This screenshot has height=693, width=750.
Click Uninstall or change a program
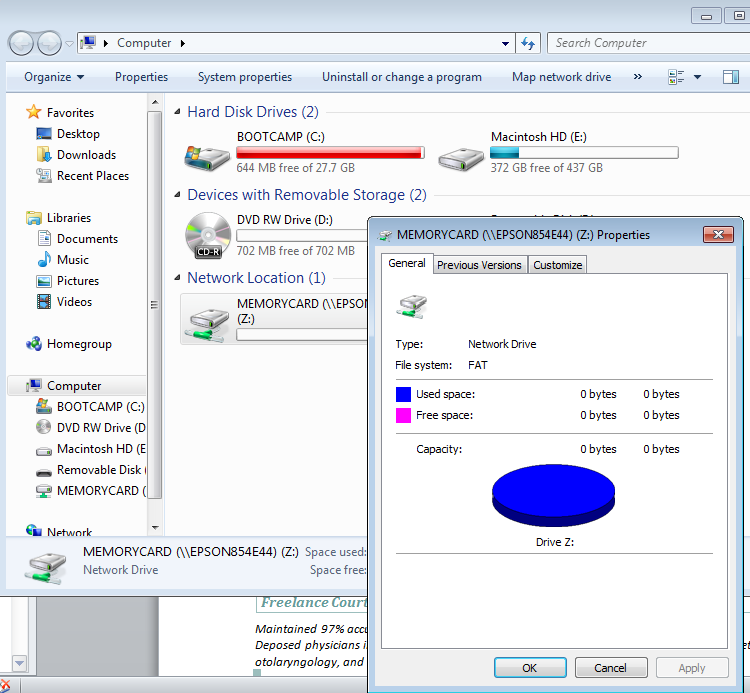pyautogui.click(x=402, y=77)
